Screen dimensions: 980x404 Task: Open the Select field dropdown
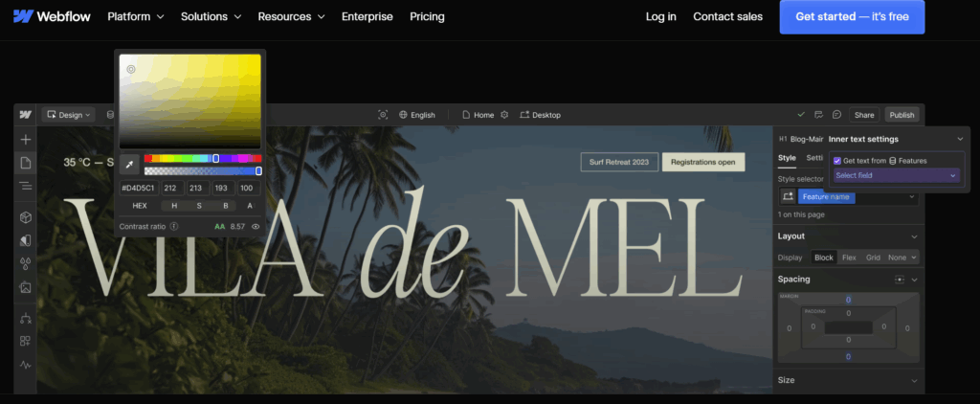pos(896,176)
